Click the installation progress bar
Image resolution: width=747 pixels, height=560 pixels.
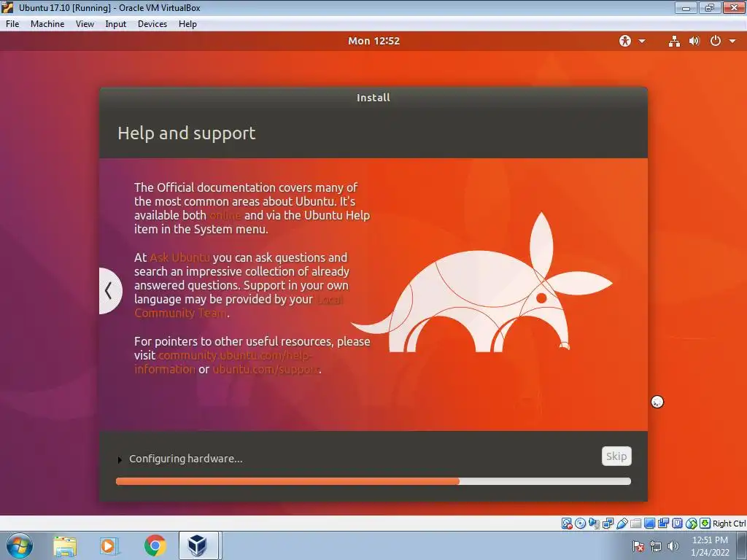click(x=373, y=481)
